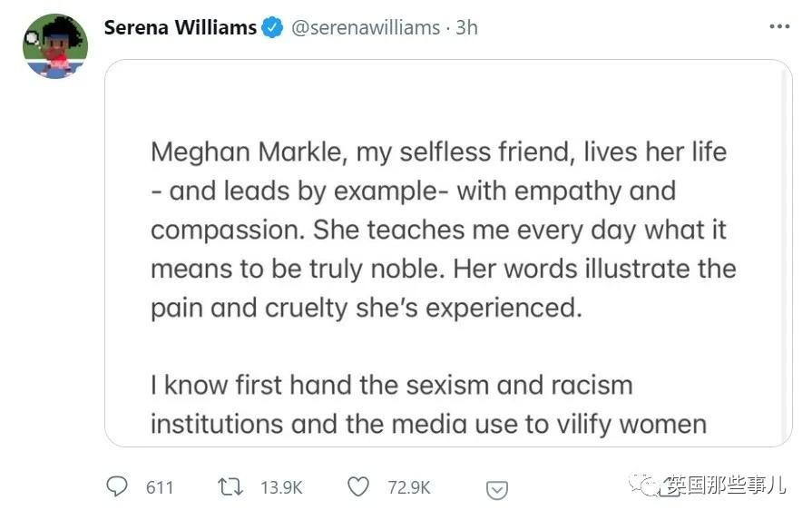Click the blue verified badge
The width and height of the screenshot is (812, 520).
(x=272, y=27)
